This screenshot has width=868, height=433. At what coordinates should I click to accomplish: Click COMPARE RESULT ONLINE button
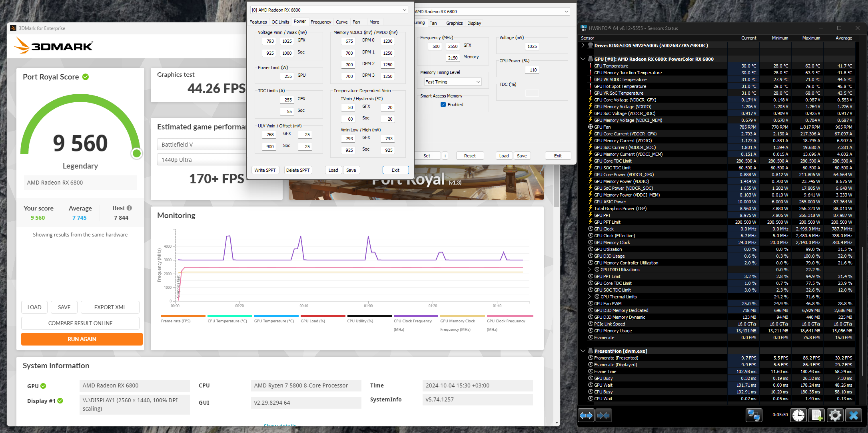tap(80, 323)
